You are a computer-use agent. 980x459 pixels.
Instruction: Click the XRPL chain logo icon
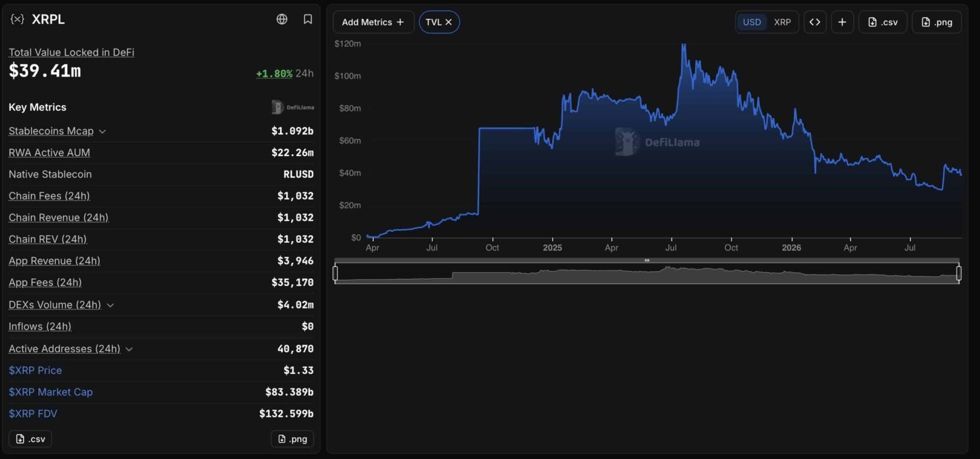[x=17, y=19]
